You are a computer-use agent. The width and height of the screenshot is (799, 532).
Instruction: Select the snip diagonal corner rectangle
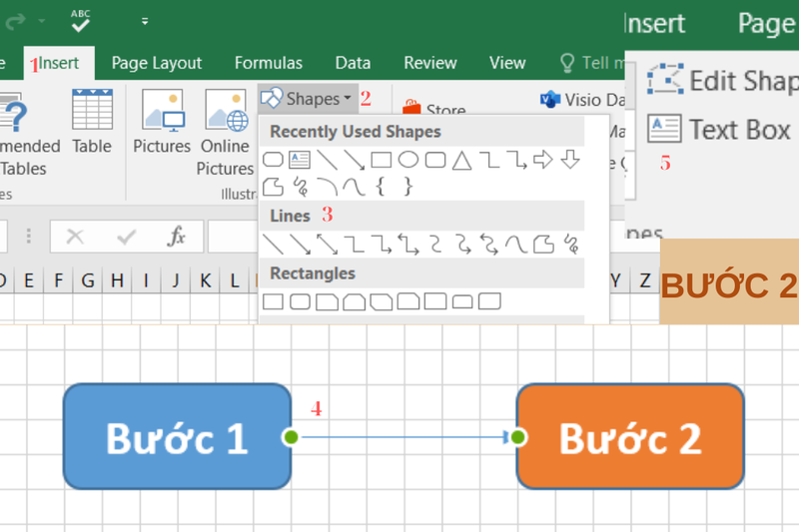pyautogui.click(x=382, y=301)
